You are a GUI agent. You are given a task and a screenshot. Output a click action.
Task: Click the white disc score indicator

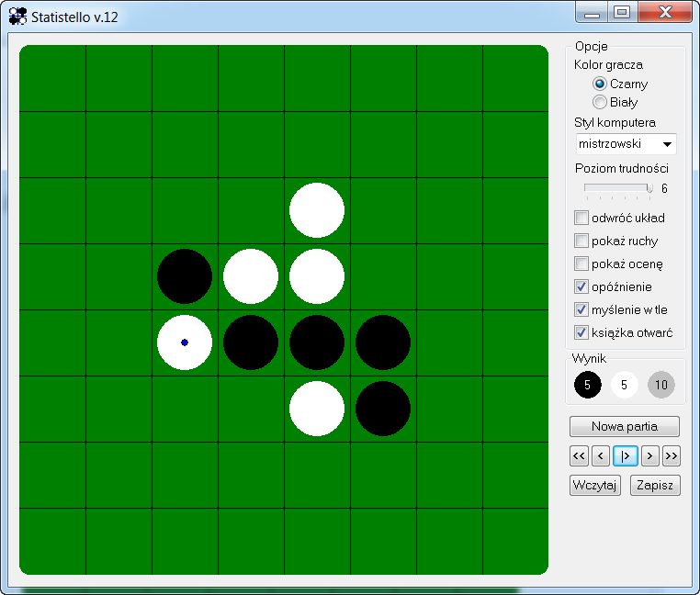point(625,385)
